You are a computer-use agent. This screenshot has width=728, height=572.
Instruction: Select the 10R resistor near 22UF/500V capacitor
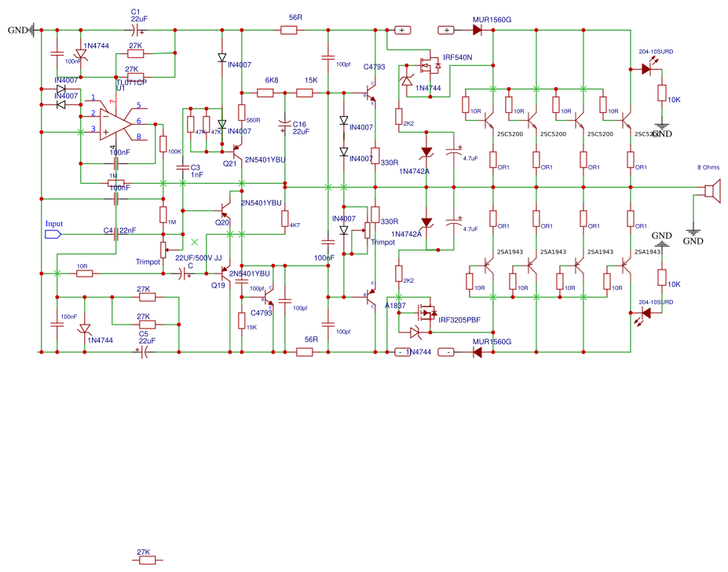coord(84,273)
